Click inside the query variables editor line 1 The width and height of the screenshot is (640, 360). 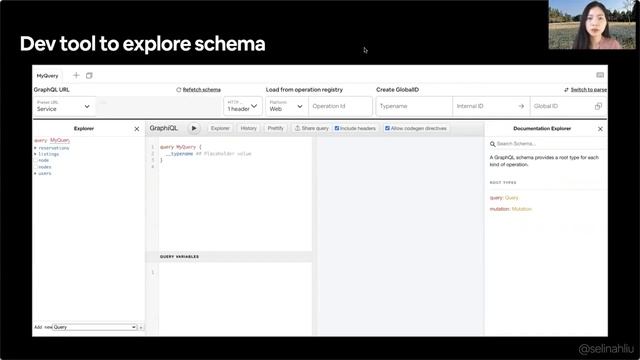pos(235,272)
